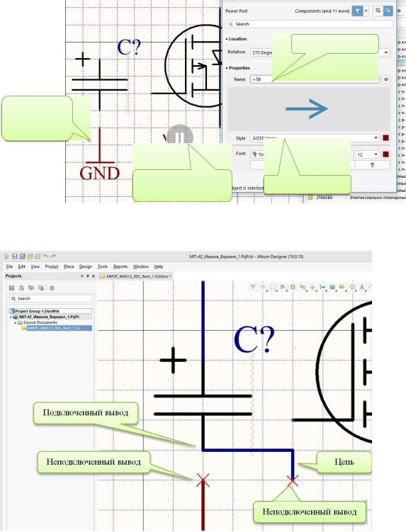Click the align objects tool in schematic toolbar
Screen dimensions: 406x532
coord(283,287)
